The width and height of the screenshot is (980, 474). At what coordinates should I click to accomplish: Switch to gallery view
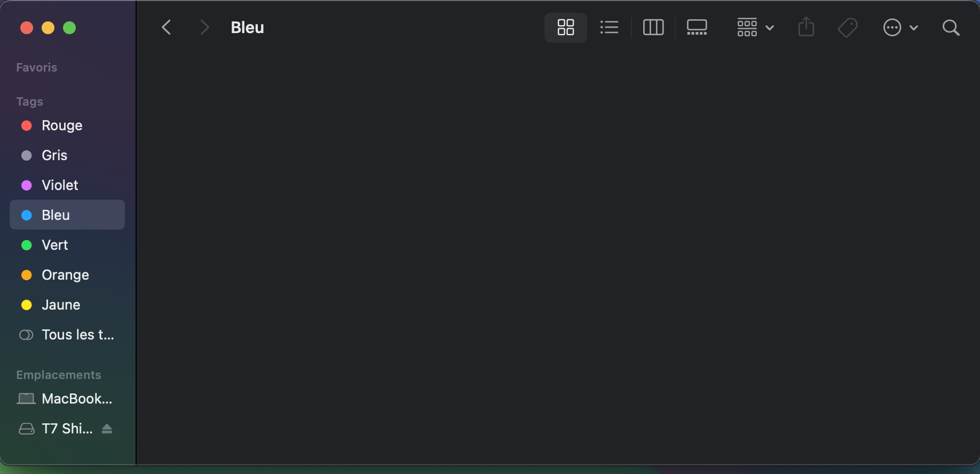click(697, 27)
